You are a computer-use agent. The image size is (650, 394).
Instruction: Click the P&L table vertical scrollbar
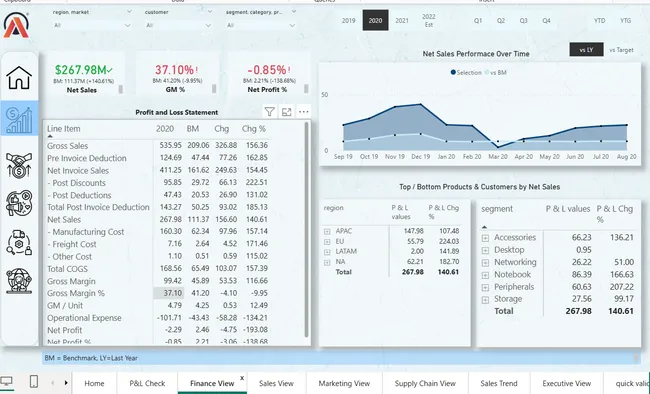pyautogui.click(x=307, y=229)
